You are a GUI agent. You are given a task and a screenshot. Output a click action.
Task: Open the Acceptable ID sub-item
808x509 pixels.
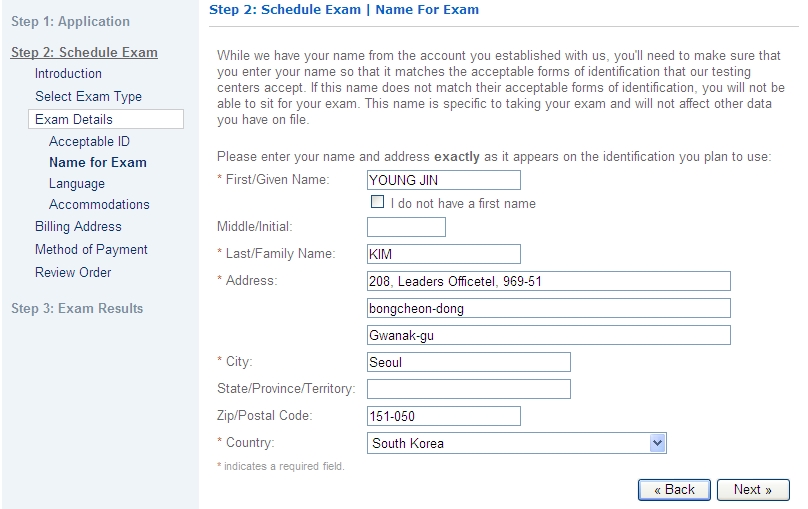pos(89,141)
